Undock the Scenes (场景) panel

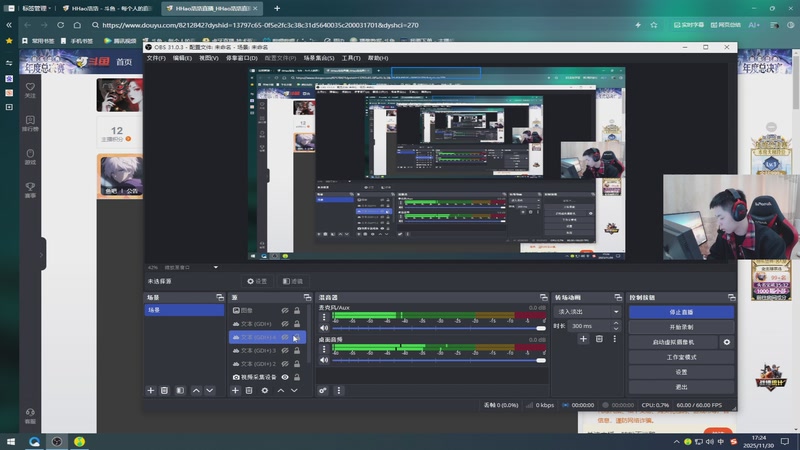220,297
